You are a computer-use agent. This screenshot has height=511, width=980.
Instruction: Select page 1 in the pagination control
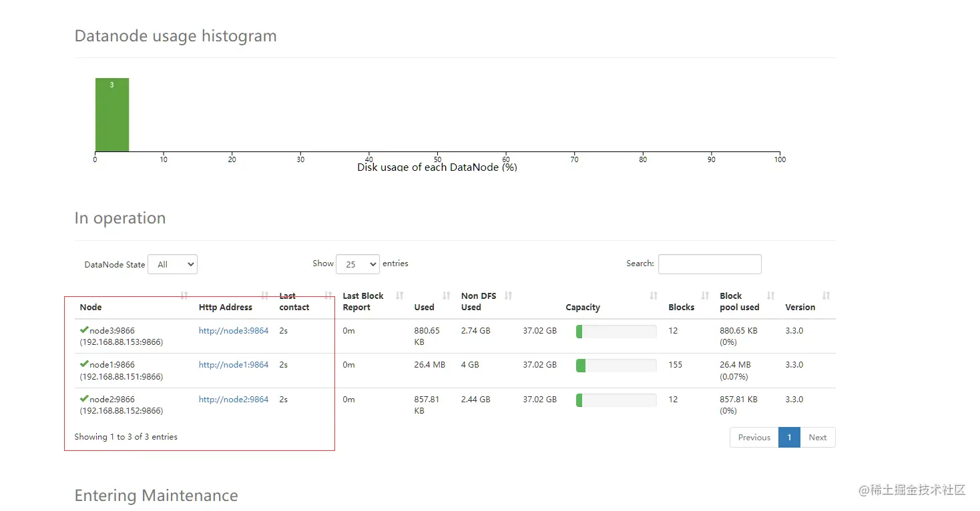[x=789, y=437]
